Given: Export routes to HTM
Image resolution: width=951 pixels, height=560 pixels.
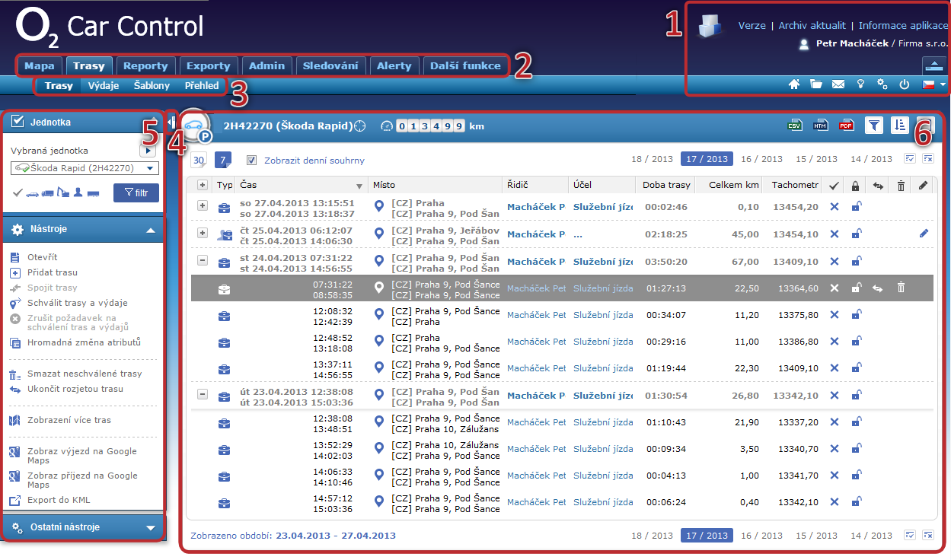Looking at the screenshot, I should point(821,126).
